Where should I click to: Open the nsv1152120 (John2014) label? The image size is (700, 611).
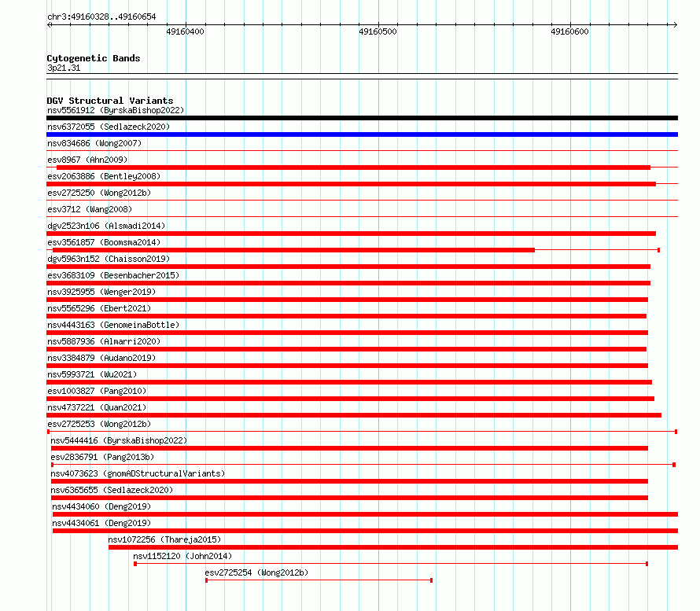click(182, 556)
